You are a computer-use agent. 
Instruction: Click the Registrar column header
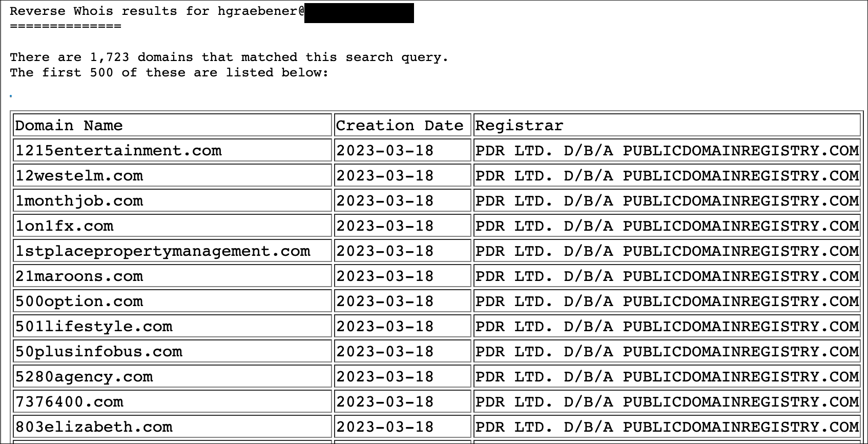(519, 126)
